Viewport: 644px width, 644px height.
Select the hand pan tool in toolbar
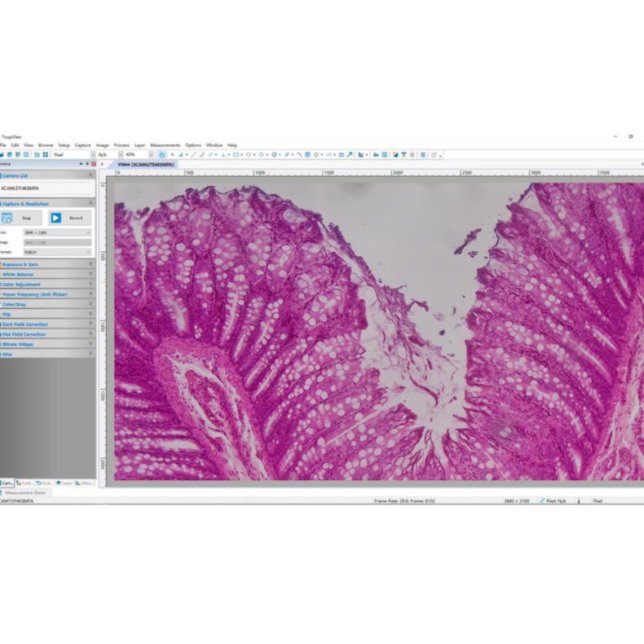pyautogui.click(x=161, y=154)
